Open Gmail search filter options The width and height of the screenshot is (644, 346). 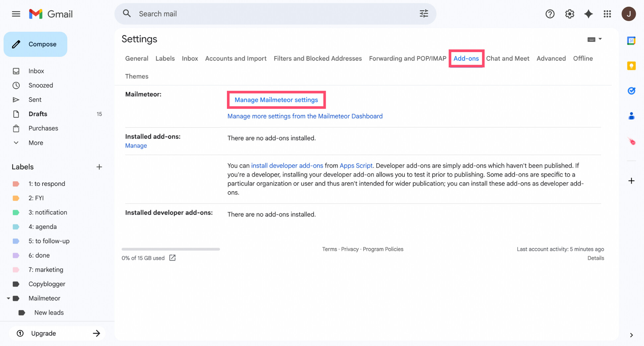pos(424,14)
